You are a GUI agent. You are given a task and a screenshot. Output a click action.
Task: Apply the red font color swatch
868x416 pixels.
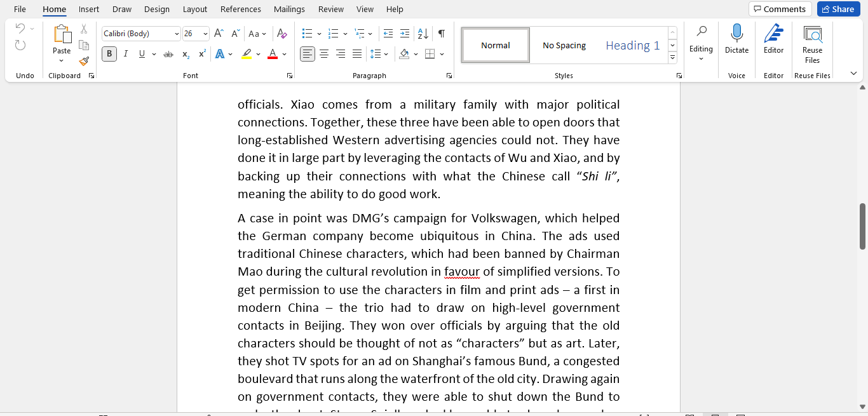pos(272,54)
